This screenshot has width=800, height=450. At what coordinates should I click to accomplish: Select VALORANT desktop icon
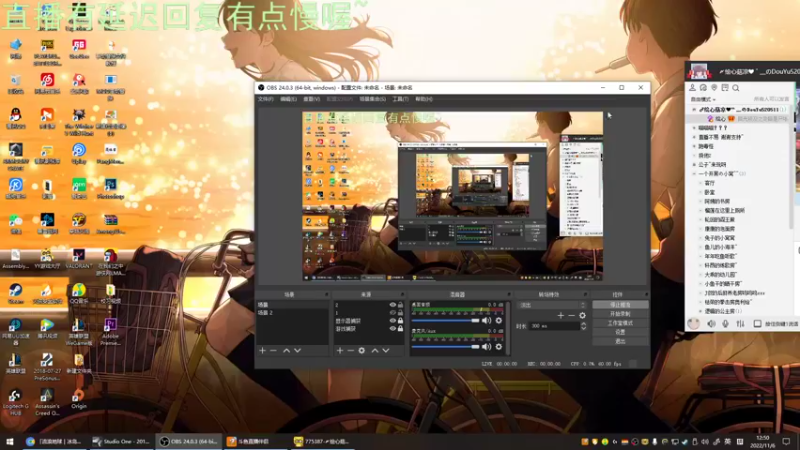click(79, 259)
